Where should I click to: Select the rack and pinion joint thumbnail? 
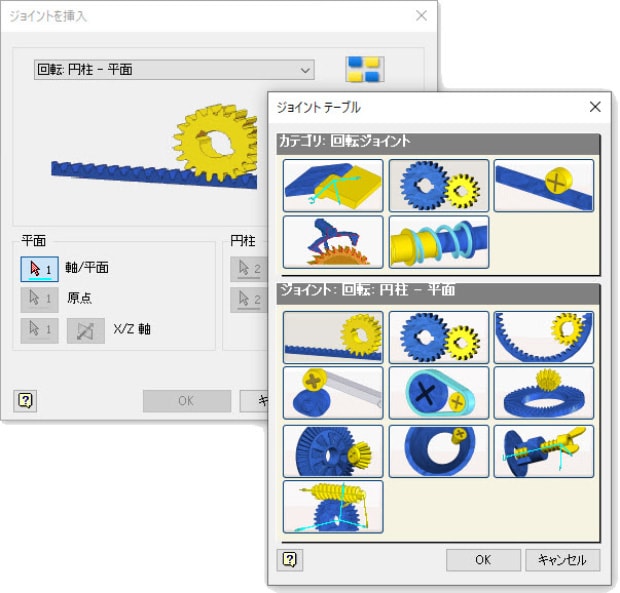click(333, 337)
